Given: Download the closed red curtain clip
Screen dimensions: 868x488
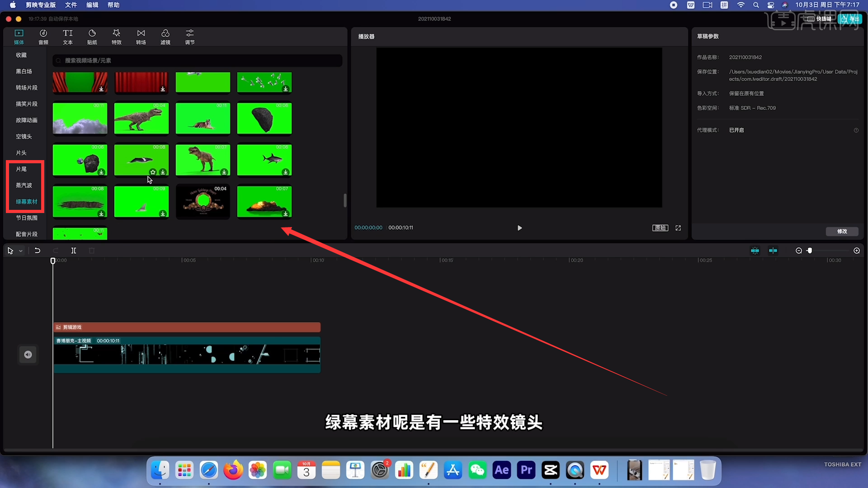Looking at the screenshot, I should tap(163, 89).
